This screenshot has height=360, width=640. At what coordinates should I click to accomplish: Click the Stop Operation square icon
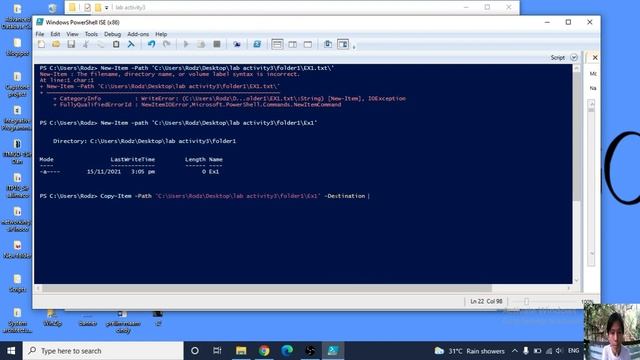point(217,44)
